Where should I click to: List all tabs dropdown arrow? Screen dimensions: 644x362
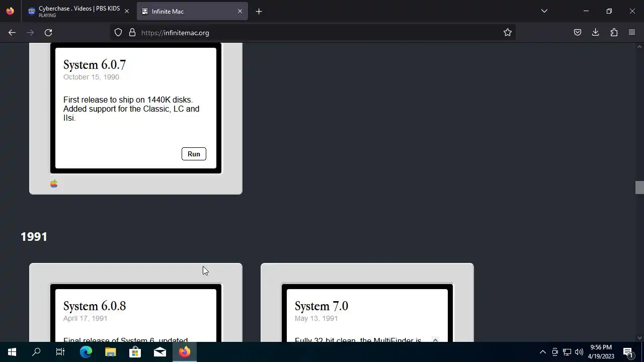544,11
